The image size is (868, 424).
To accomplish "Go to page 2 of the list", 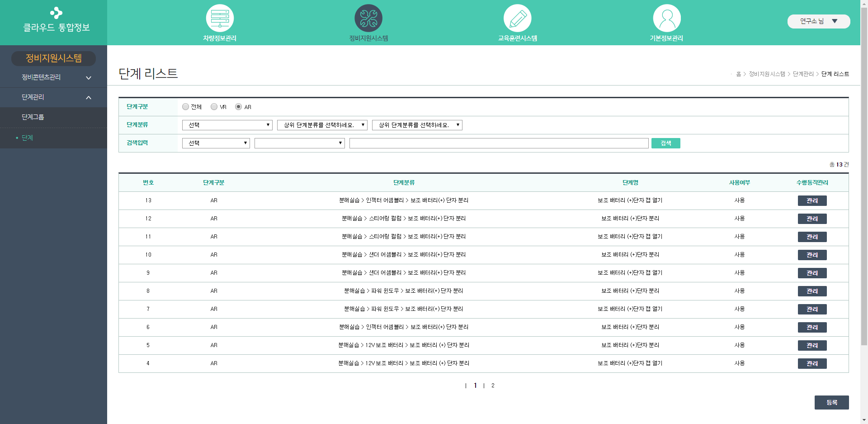I will [493, 386].
